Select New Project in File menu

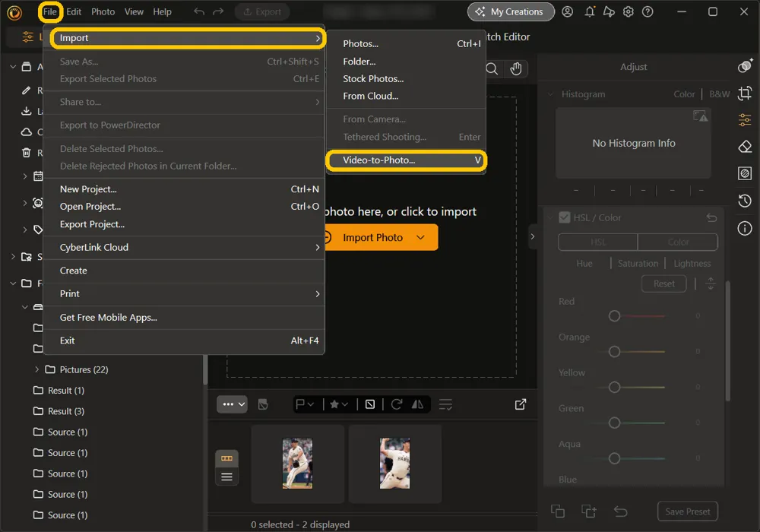tap(184, 189)
